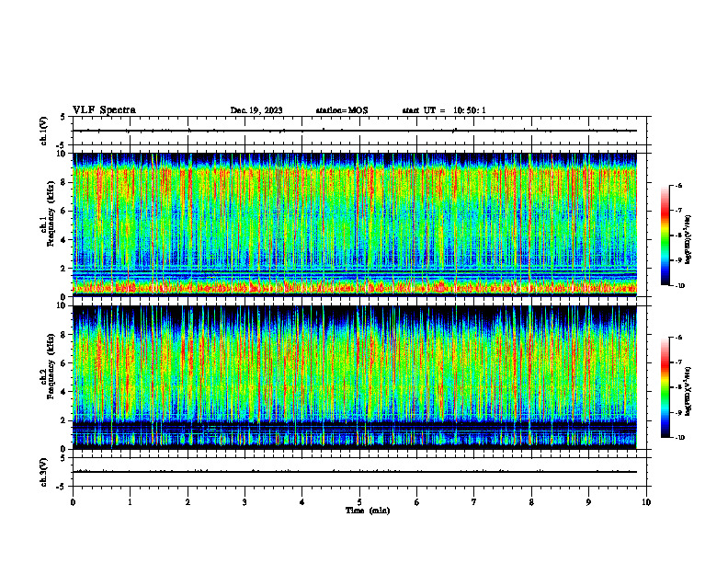The width and height of the screenshot is (728, 563).
Task: Click the "VLF Spectra" plot title
Action: click(x=104, y=110)
